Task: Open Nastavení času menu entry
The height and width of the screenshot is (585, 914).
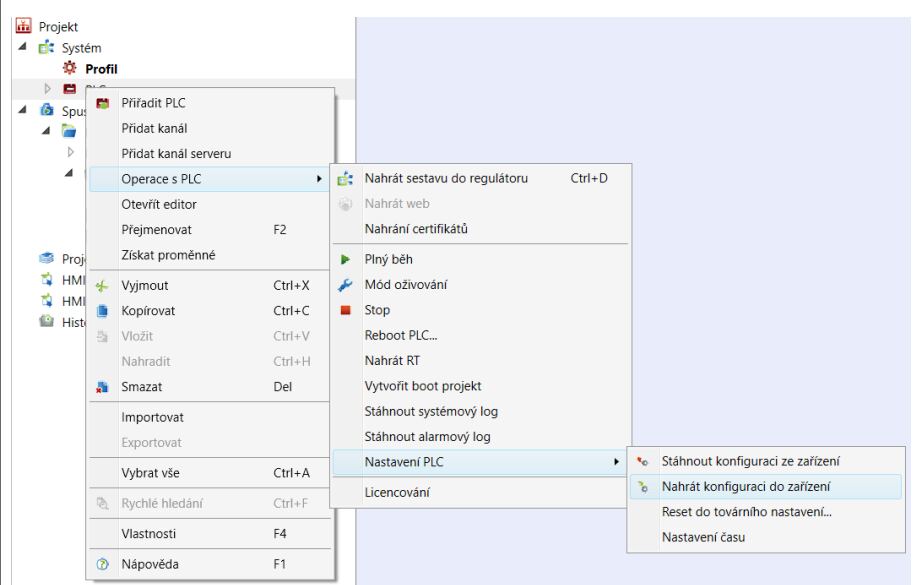Action: pyautogui.click(x=703, y=537)
